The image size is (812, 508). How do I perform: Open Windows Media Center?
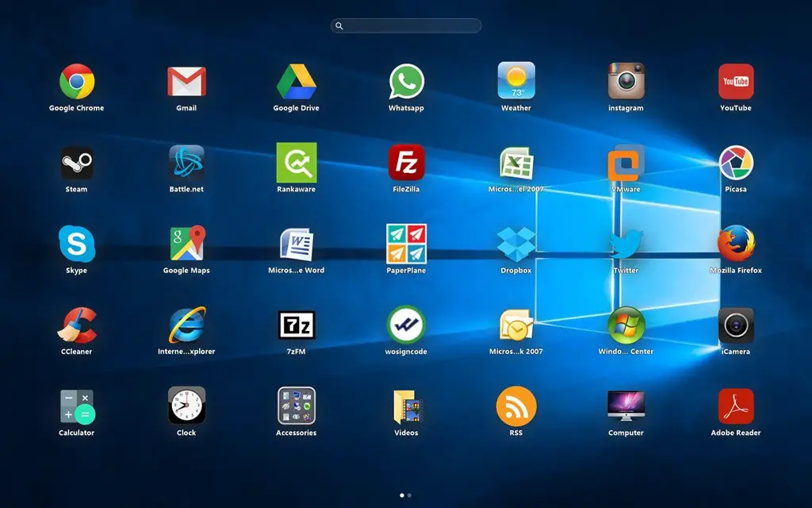pos(626,325)
